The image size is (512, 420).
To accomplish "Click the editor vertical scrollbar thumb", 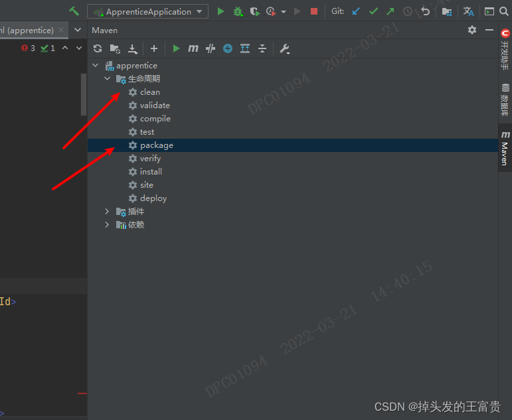I will [x=84, y=94].
